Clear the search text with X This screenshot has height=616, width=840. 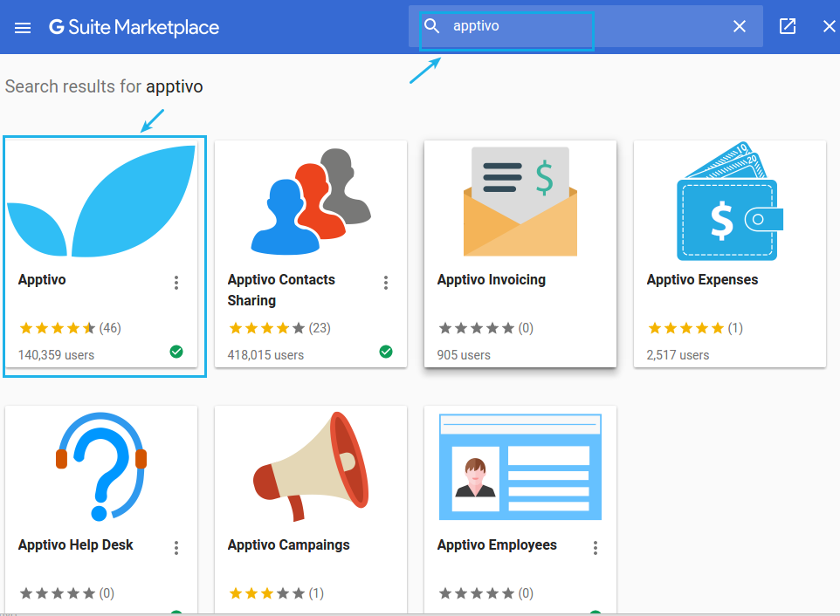[740, 26]
